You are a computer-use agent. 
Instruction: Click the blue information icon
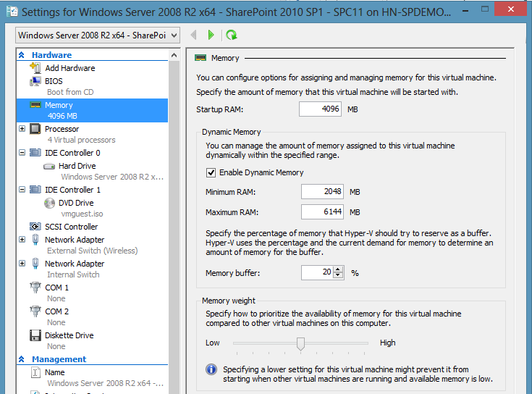coord(211,369)
